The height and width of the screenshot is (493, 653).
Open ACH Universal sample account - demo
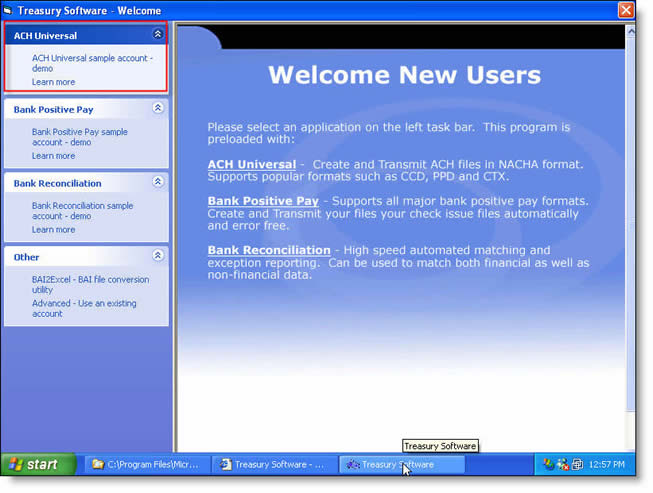click(92, 63)
